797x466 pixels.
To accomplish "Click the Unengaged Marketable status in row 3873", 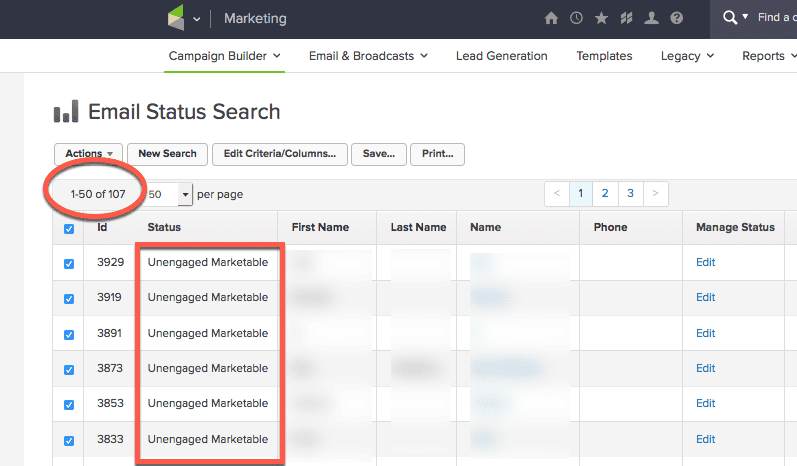I will [x=208, y=368].
